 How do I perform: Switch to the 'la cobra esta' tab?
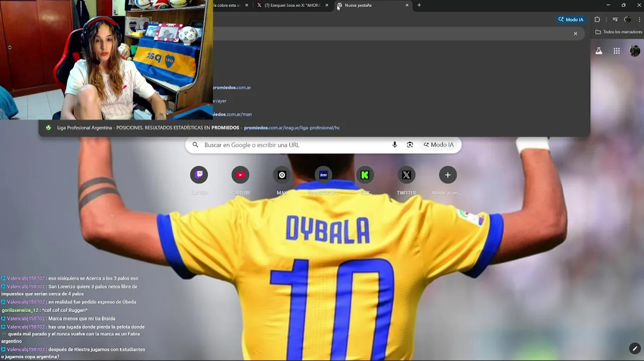coord(231,5)
